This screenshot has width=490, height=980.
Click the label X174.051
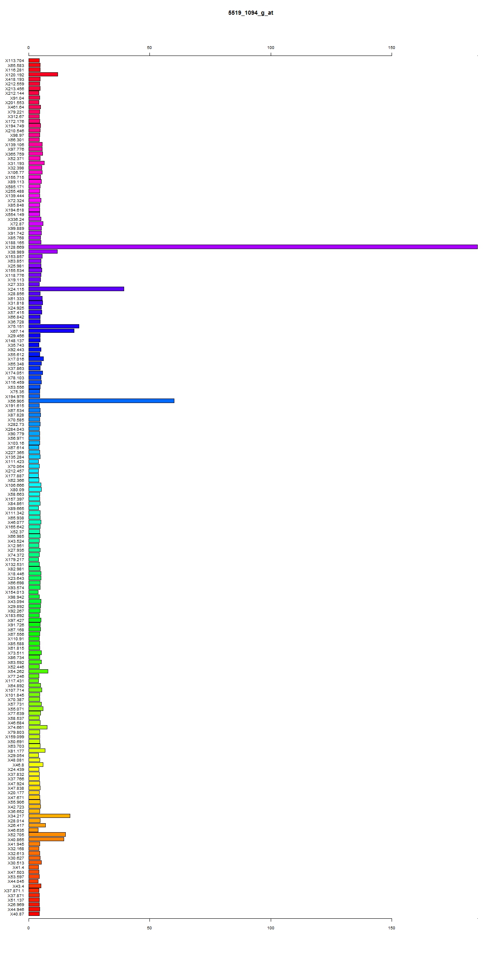pos(15,373)
